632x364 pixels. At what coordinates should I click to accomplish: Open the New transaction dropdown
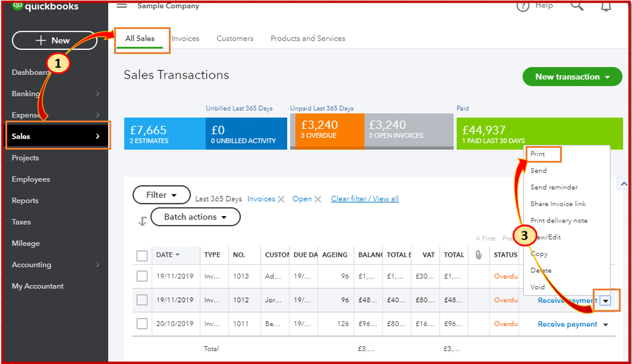tap(573, 76)
